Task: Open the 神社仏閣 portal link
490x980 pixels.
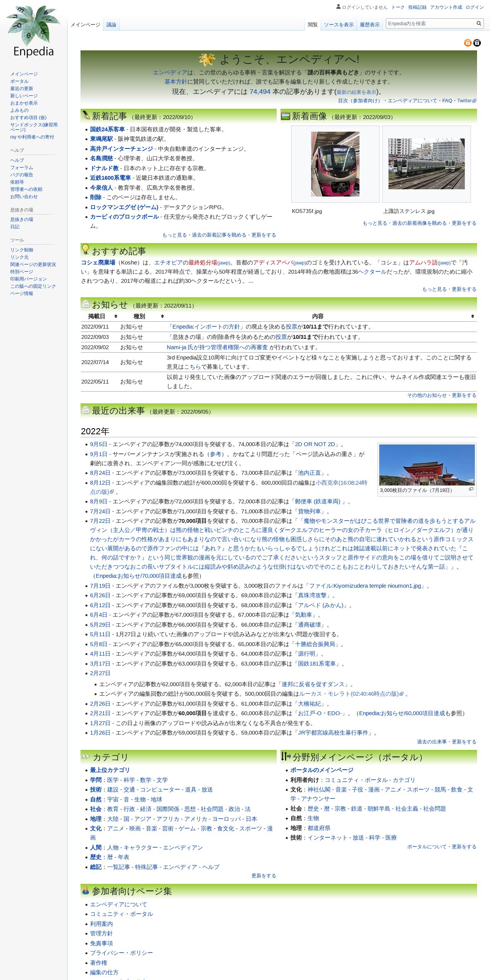Action: pyautogui.click(x=319, y=790)
